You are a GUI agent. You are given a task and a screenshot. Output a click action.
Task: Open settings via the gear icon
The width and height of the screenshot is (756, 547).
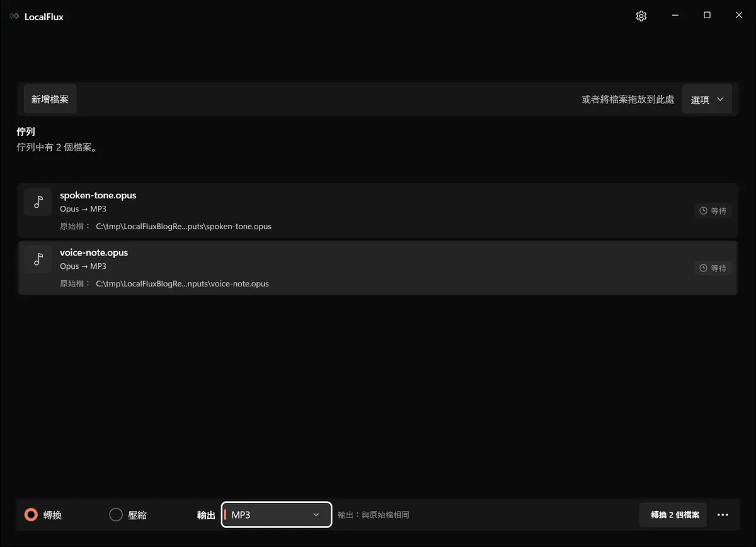point(641,16)
